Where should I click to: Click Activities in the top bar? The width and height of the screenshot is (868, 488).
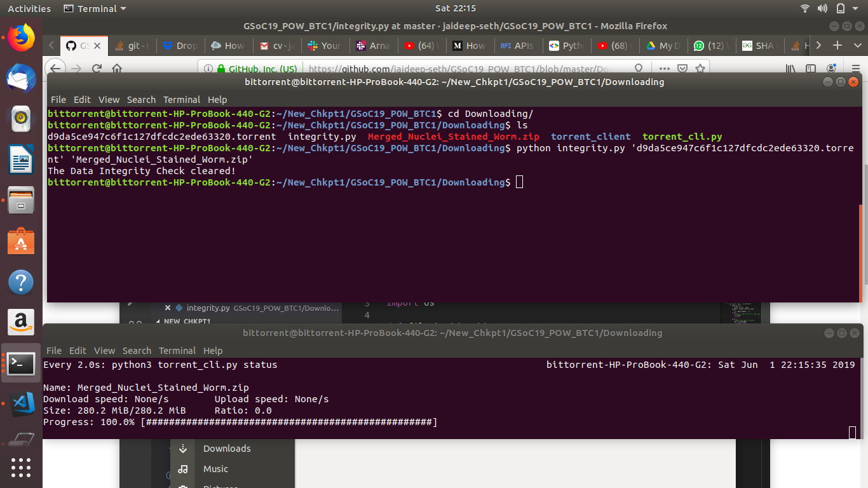[29, 8]
